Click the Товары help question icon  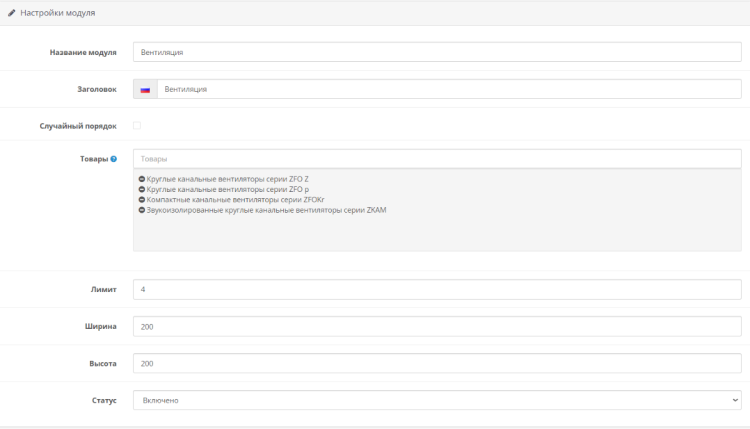[x=114, y=159]
